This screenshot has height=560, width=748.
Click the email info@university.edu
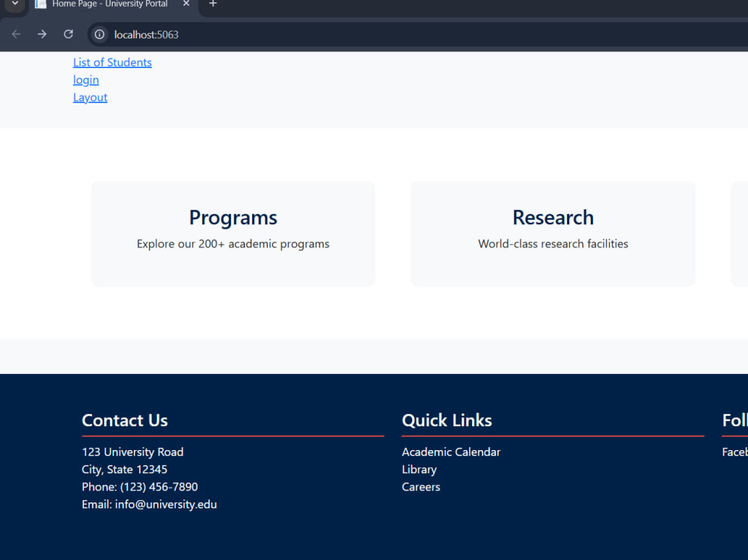click(x=165, y=504)
